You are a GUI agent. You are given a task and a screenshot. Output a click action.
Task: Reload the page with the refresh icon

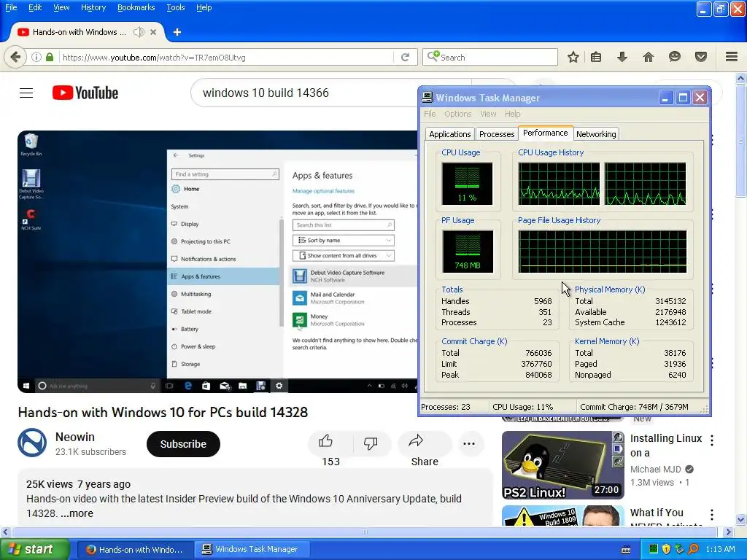[x=405, y=57]
